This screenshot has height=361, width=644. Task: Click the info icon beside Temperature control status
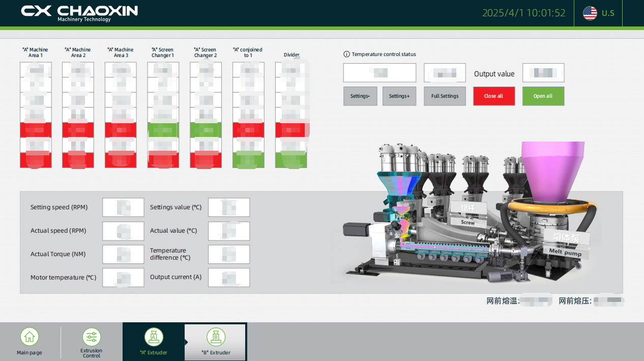tap(346, 54)
